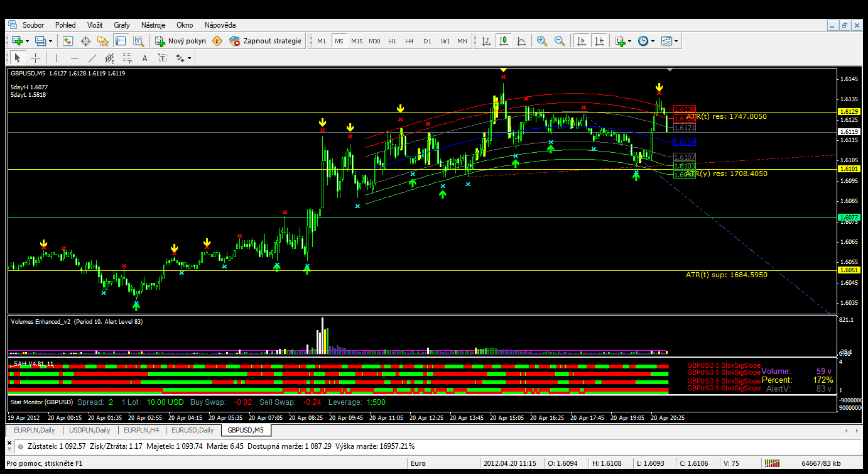Select the draw trendline tool

92,58
